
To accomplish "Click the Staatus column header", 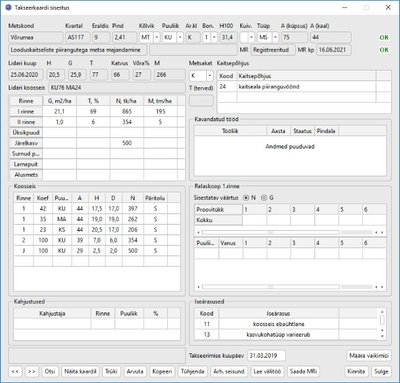I will coord(302,131).
